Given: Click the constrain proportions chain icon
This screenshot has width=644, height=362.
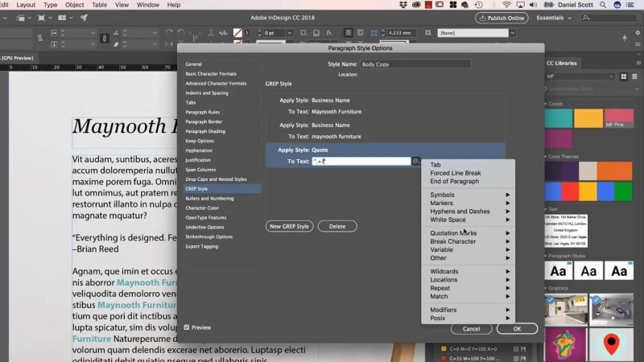Looking at the screenshot, I should [105, 38].
